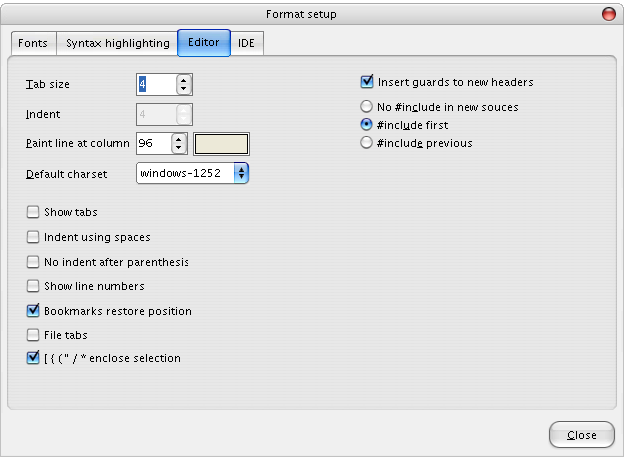
Task: Enable File tabs option
Action: pos(34,335)
